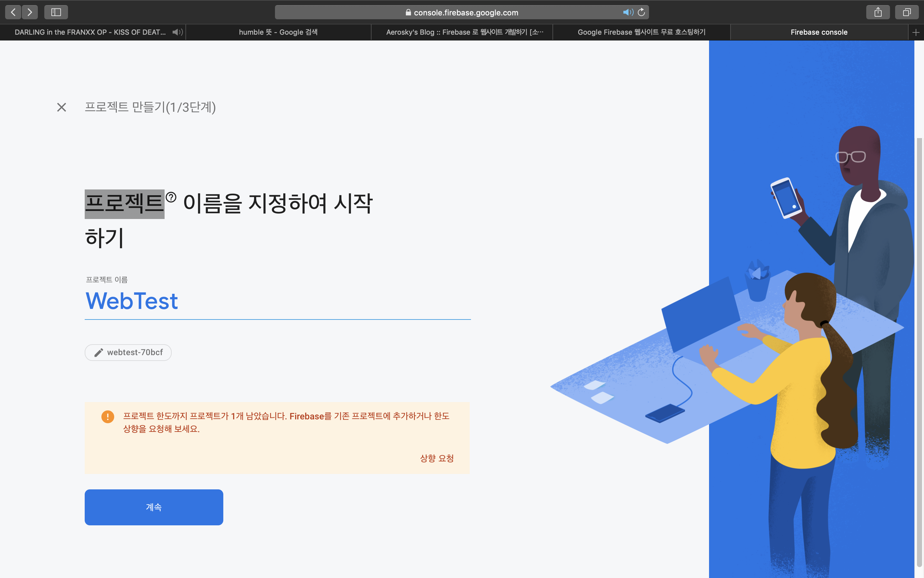The height and width of the screenshot is (578, 924).
Task: Switch to Aerosky's Blog tab
Action: coord(462,32)
